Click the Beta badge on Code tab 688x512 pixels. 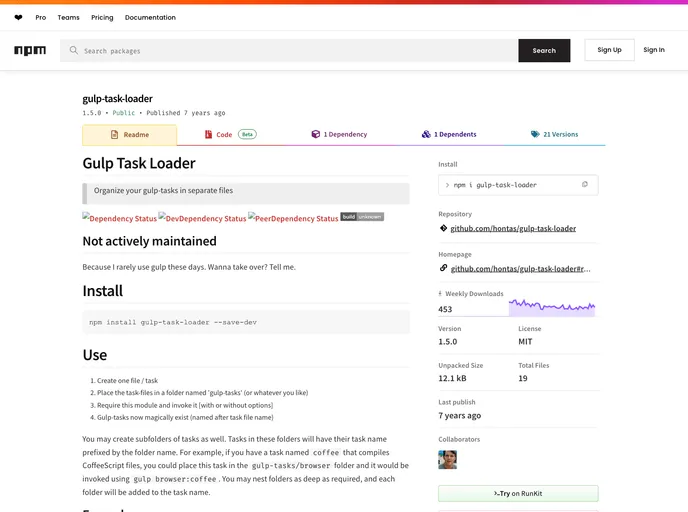point(247,134)
